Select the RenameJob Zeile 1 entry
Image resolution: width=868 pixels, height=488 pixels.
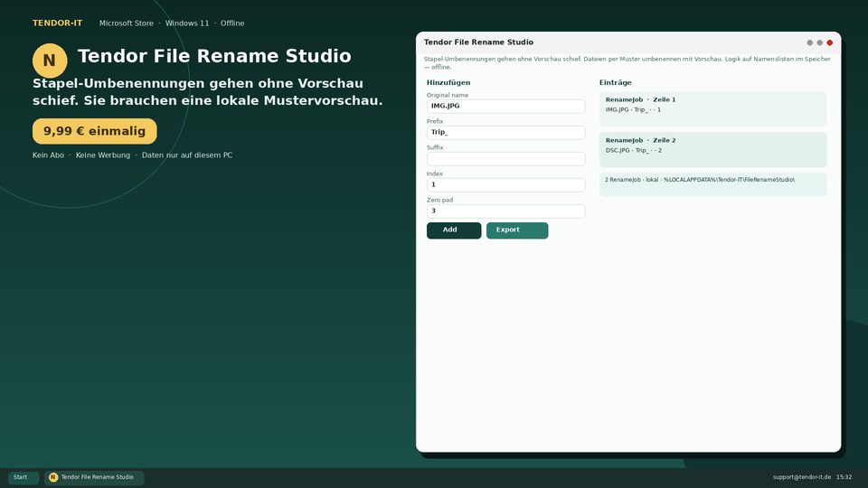712,109
